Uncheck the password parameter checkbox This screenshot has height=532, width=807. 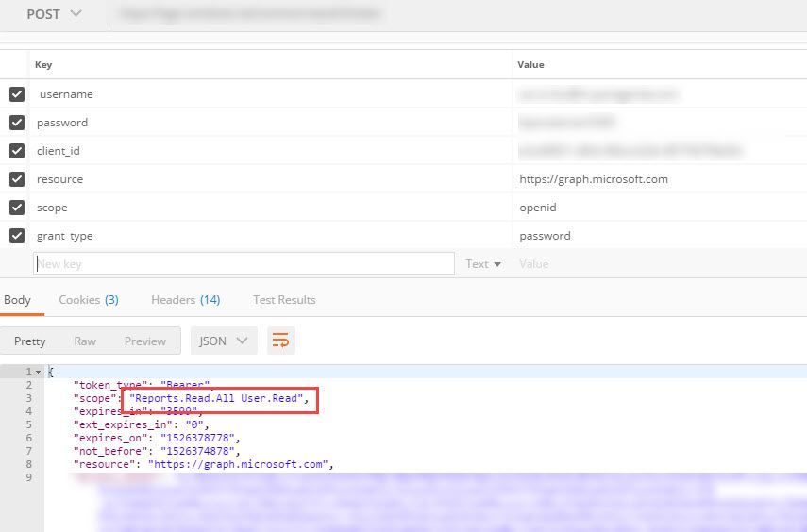tap(17, 123)
